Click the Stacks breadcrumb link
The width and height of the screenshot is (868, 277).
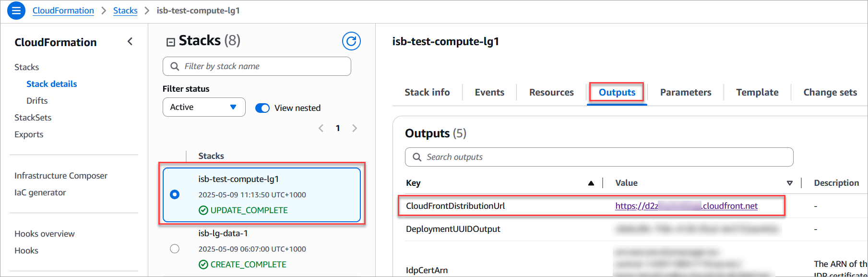pyautogui.click(x=125, y=11)
